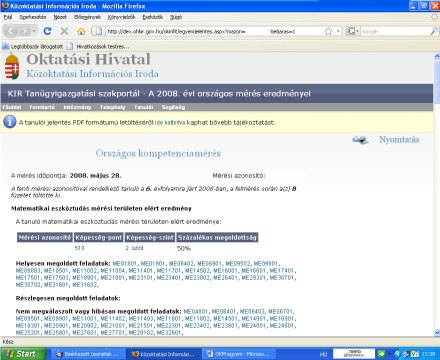
Task: Expand the address bar history dropdown
Action: [x=338, y=31]
